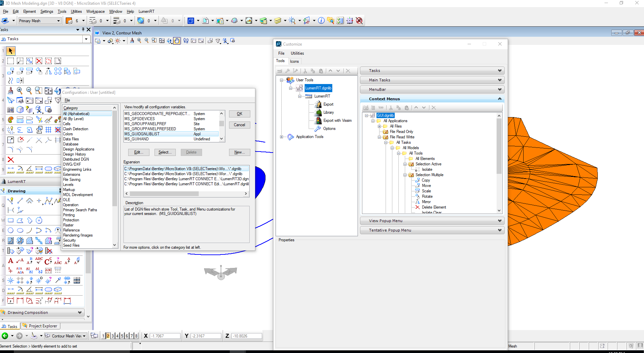Collapse the Context Menus section
The image size is (644, 353).
coord(432,99)
